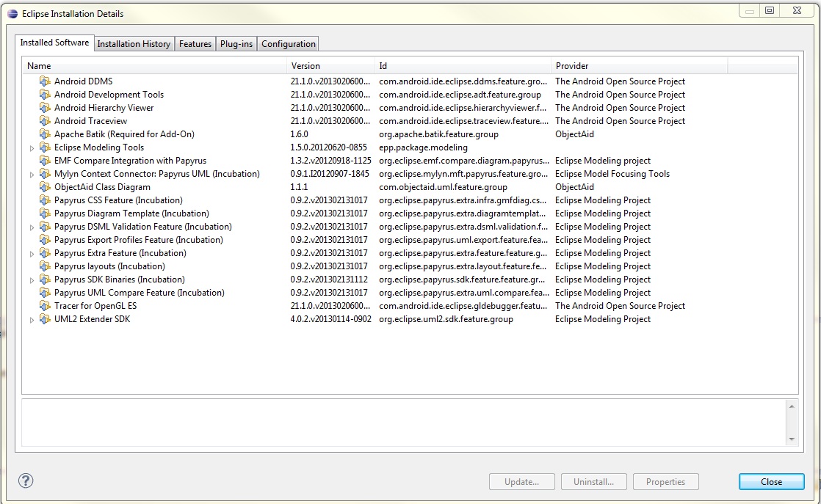821x504 pixels.
Task: Expand the Papyrus SDK Binaries entry
Action: tap(32, 280)
